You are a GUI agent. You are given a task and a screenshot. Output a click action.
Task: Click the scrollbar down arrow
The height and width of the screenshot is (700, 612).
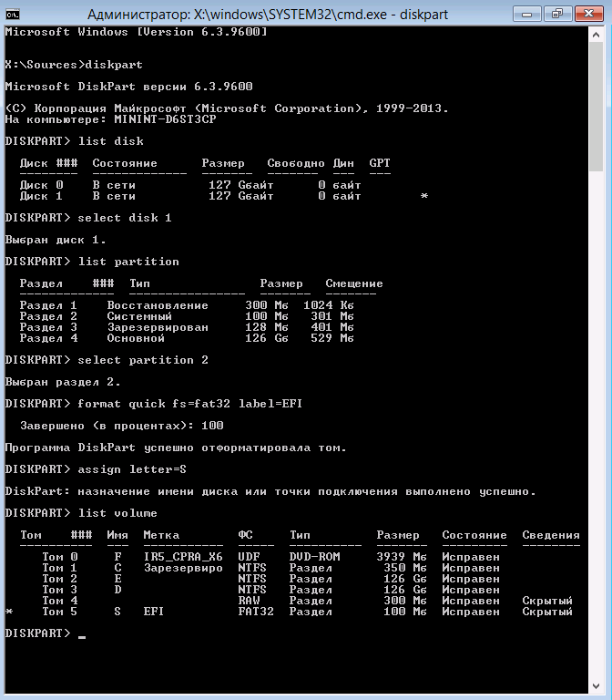(596, 686)
